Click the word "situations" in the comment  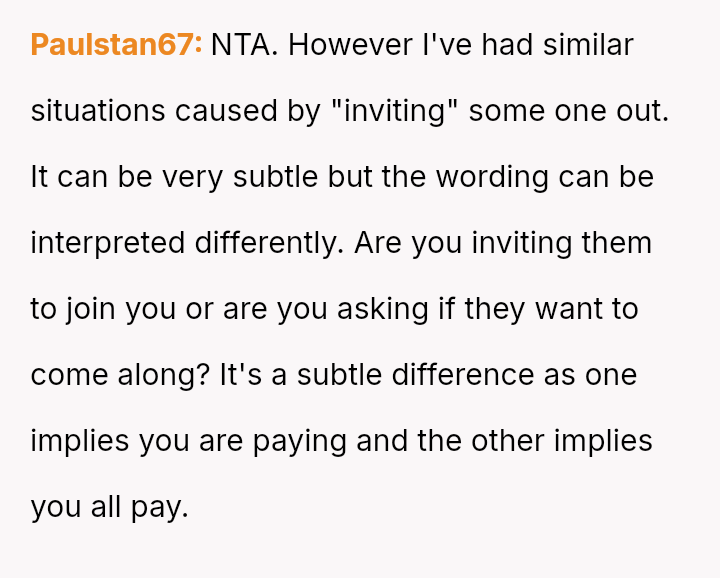tap(99, 111)
